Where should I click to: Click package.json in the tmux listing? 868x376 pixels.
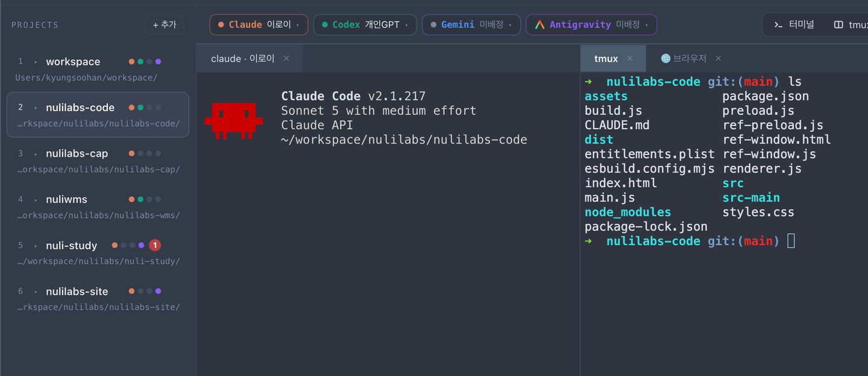(x=766, y=96)
